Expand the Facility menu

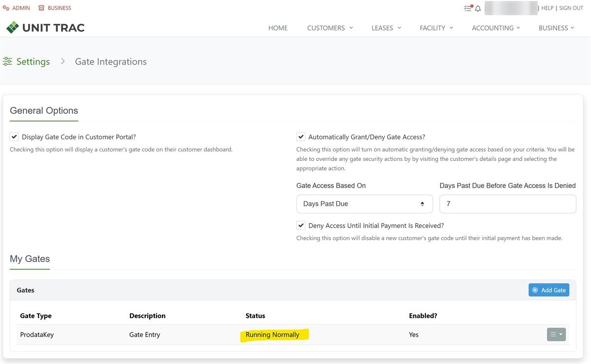click(x=436, y=28)
